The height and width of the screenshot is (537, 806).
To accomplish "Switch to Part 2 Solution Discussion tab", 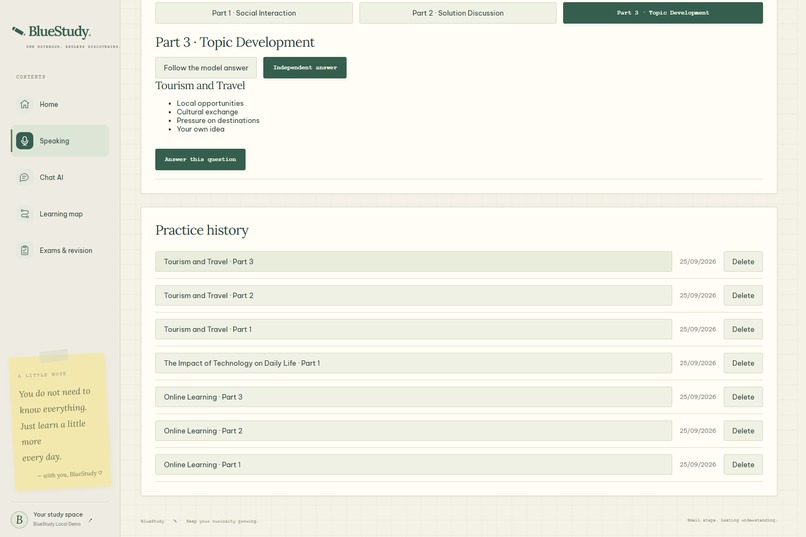I will point(457,13).
